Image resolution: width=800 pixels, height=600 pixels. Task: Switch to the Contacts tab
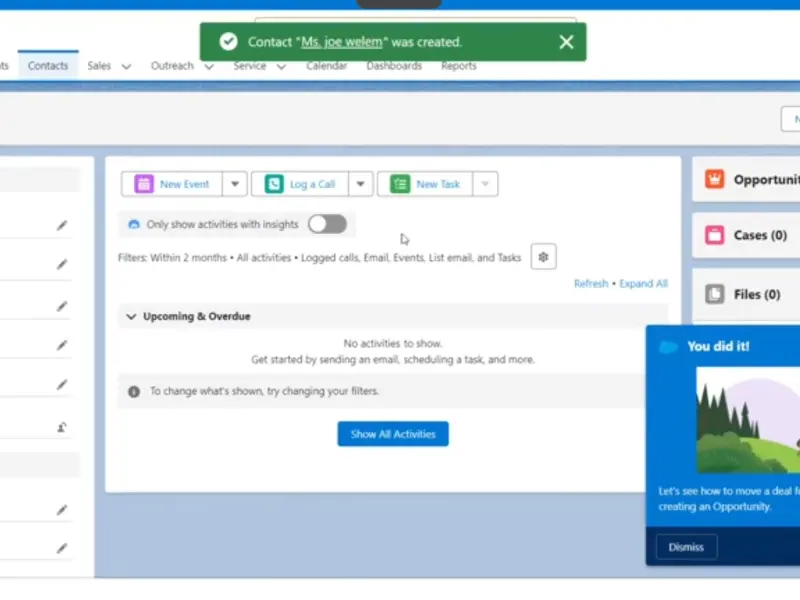click(x=48, y=66)
